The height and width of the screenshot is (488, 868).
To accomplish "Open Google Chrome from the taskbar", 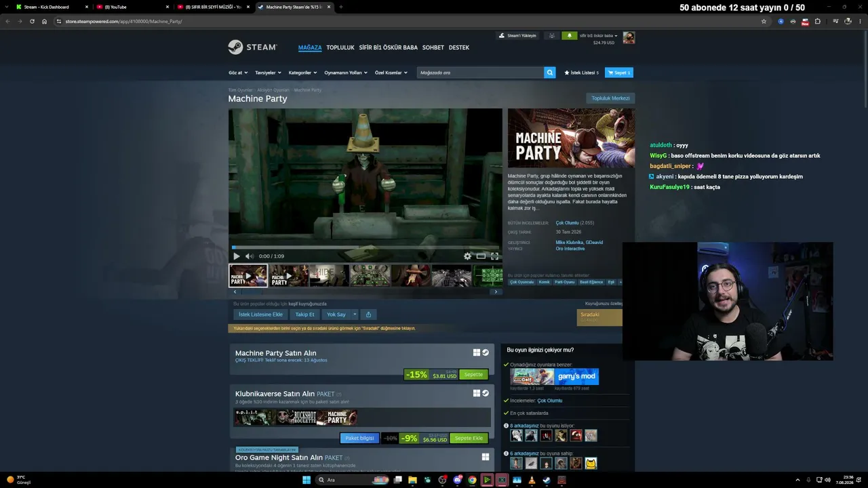I will pyautogui.click(x=472, y=480).
